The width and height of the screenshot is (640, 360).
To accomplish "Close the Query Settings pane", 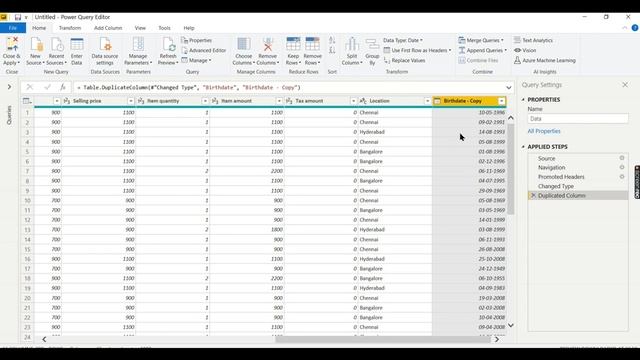I will [625, 84].
